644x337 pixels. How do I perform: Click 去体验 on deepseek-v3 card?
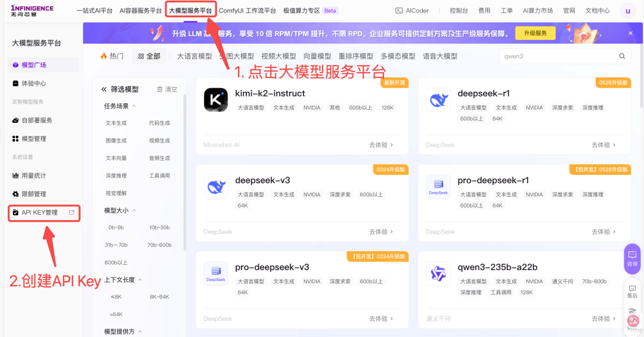(381, 232)
